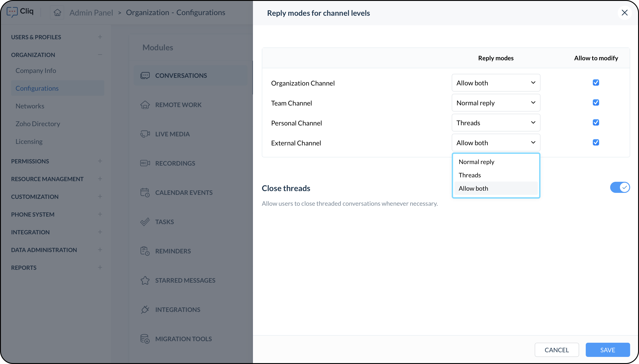Image resolution: width=639 pixels, height=364 pixels.
Task: Turn off the Close threads toggle
Action: click(620, 188)
